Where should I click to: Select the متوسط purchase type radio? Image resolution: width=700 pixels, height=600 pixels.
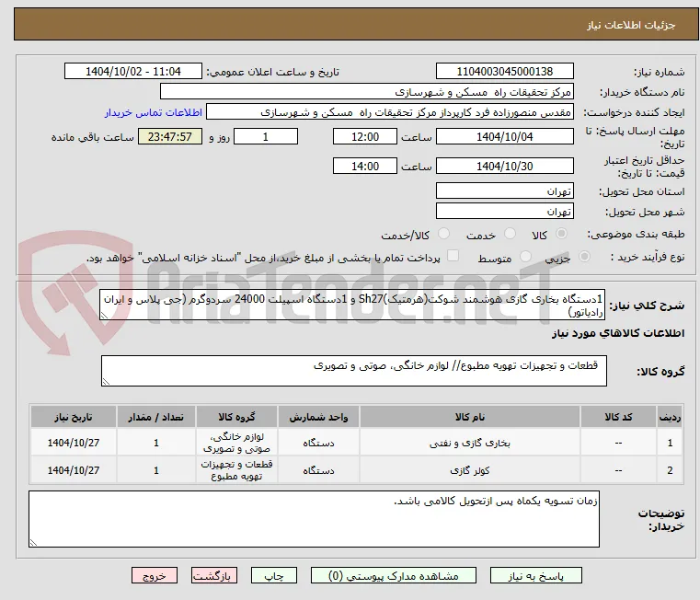click(525, 257)
